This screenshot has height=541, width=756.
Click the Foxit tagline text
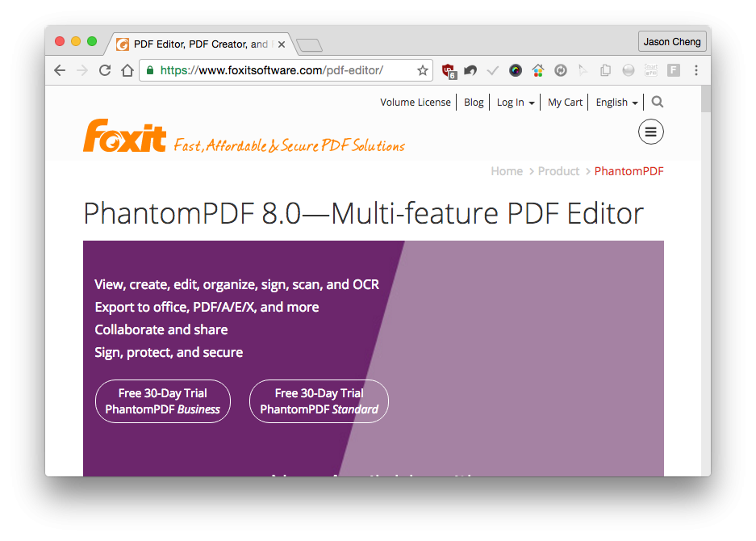[x=290, y=145]
